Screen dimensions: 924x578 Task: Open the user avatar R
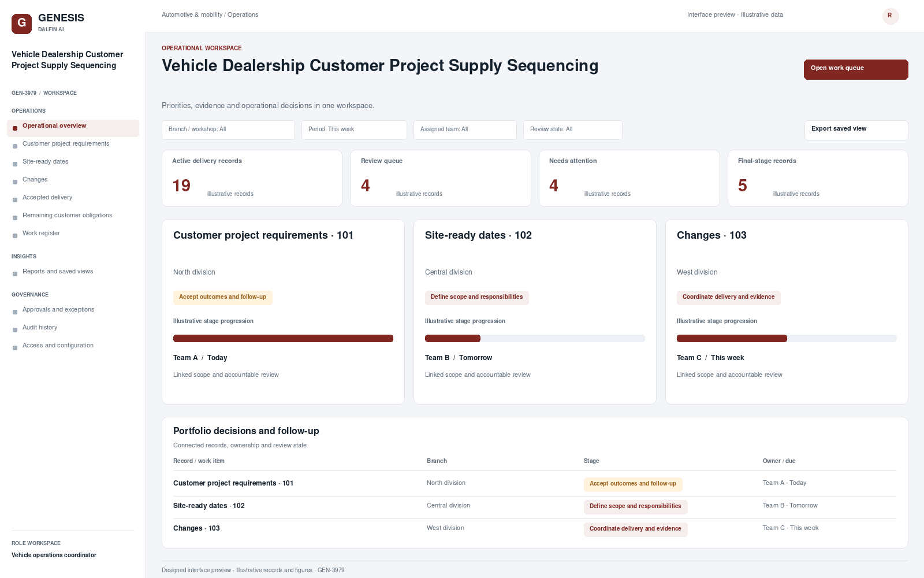tap(891, 16)
